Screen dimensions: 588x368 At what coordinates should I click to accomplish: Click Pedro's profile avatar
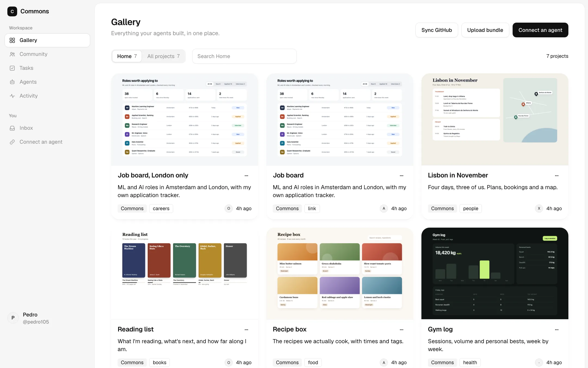click(13, 318)
